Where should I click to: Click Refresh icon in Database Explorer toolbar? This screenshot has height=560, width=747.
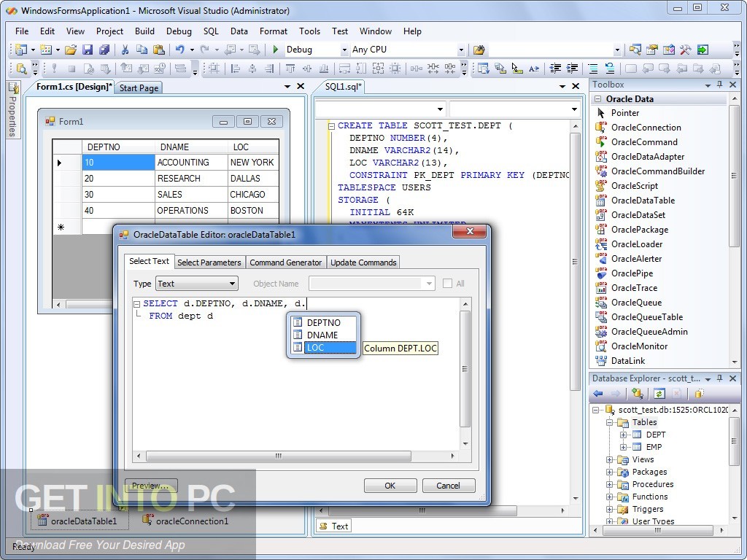(659, 394)
